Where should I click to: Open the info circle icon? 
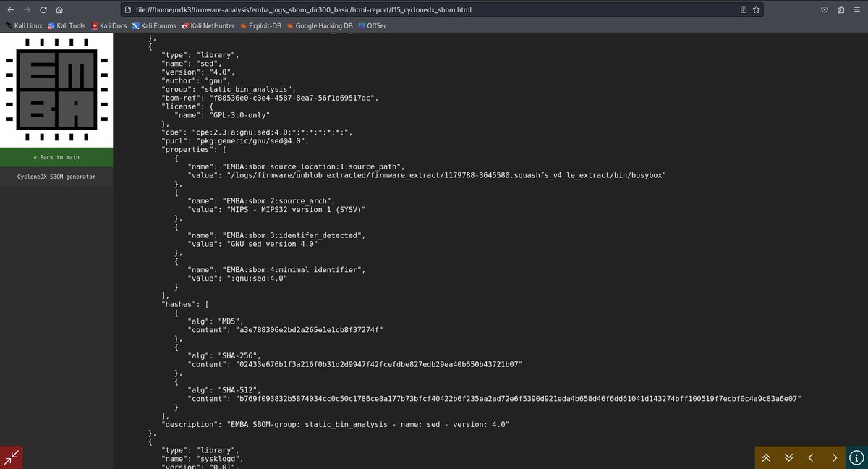[x=856, y=457]
